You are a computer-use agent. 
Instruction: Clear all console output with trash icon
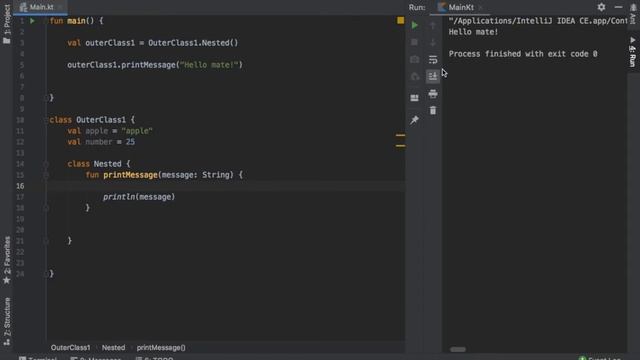[x=433, y=111]
